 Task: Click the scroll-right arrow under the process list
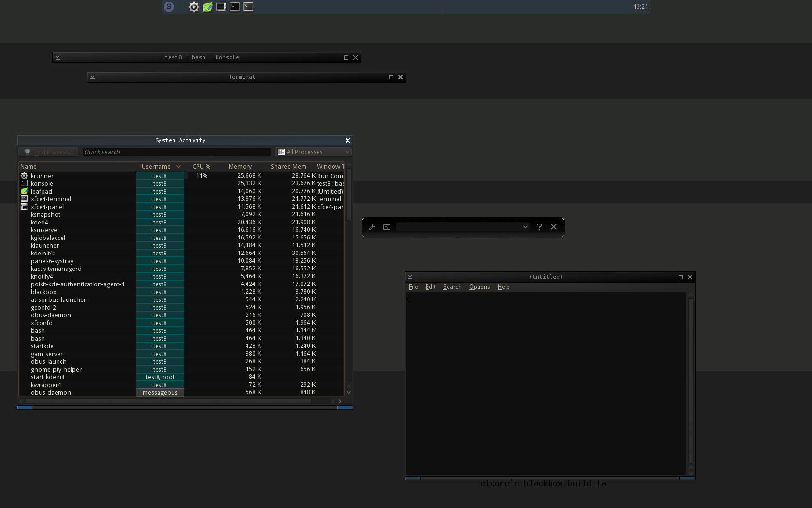click(x=340, y=401)
